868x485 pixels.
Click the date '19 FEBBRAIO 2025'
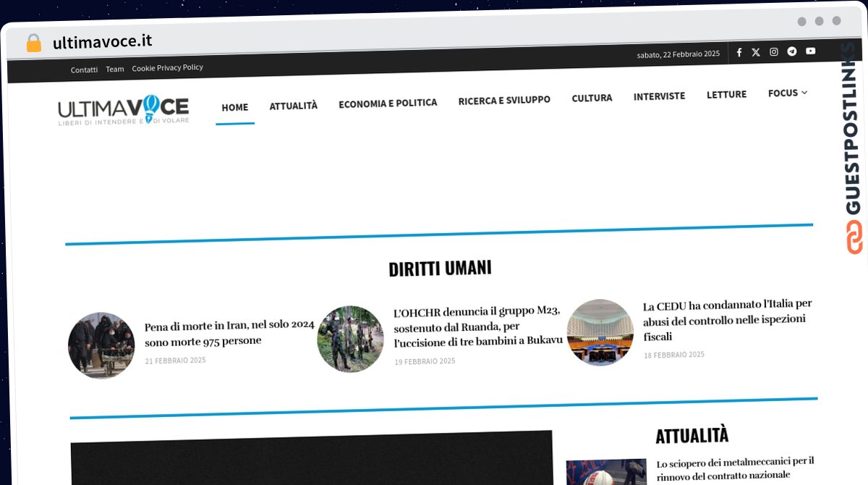425,361
